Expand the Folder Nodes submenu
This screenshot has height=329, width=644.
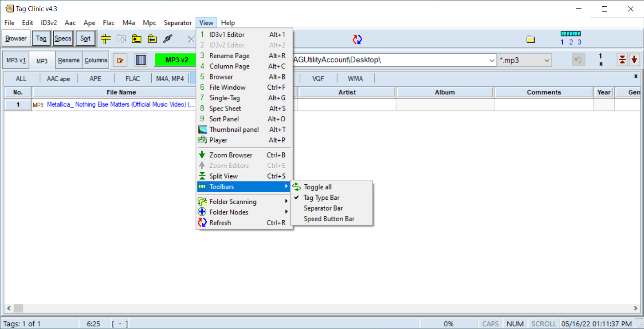coord(245,212)
